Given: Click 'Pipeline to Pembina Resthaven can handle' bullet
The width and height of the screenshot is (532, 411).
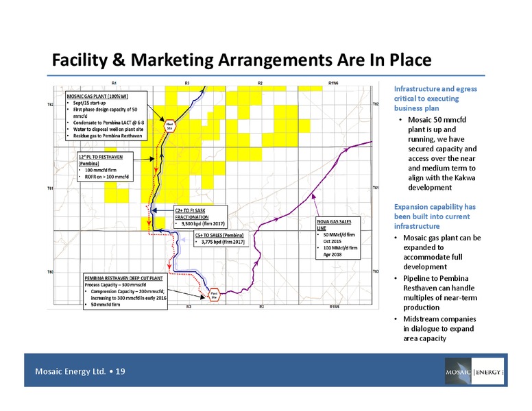Looking at the screenshot, I should coord(440,292).
